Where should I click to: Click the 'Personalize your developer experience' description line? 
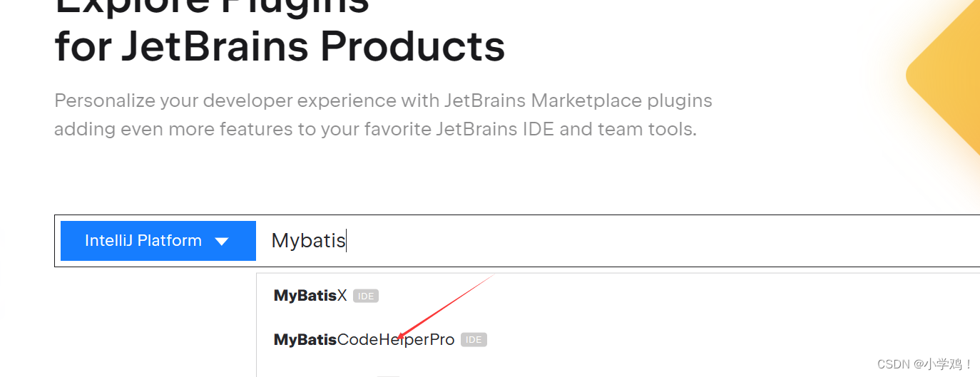383,100
